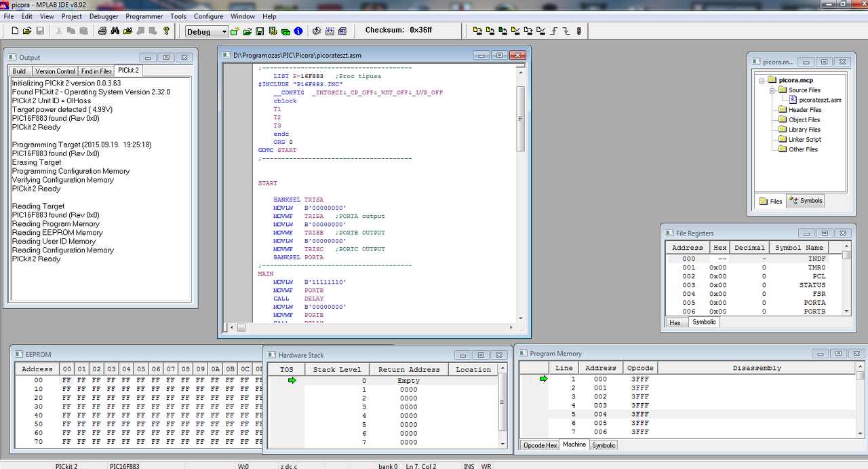The height and width of the screenshot is (469, 868).
Task: Click the Open File folder icon
Action: [x=27, y=31]
